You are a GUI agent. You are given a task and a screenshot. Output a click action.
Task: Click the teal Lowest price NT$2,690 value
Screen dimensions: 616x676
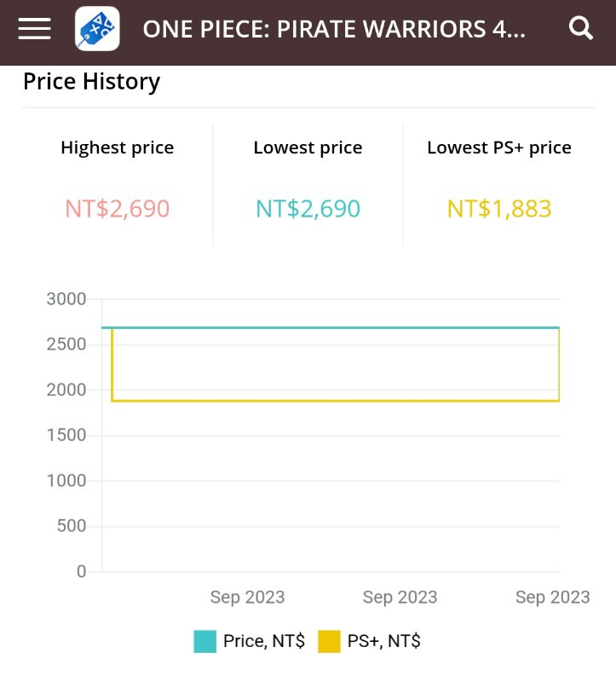pos(308,208)
